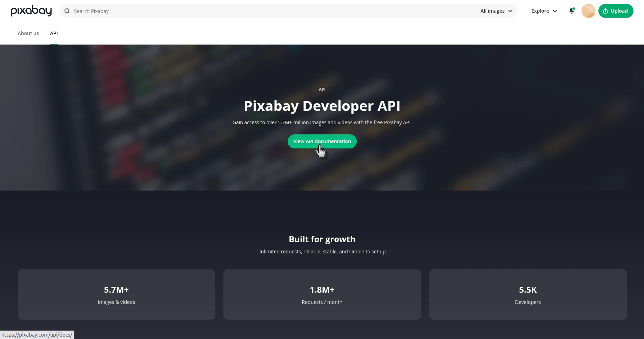The width and height of the screenshot is (644, 339).
Task: Select the 5.7M+ Images & videos card
Action: tap(116, 294)
